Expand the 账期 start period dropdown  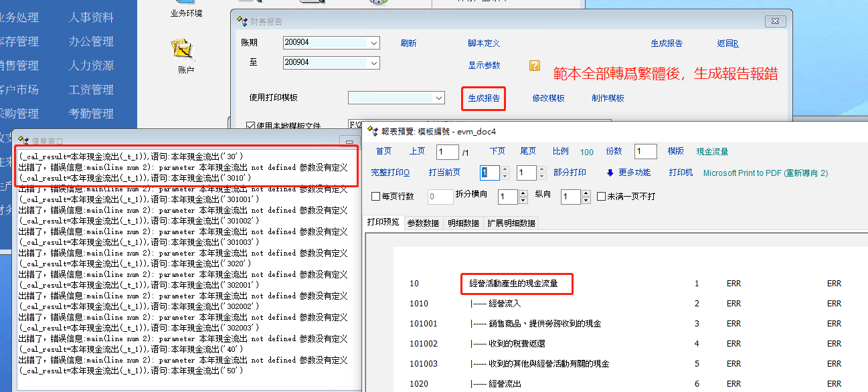[x=373, y=43]
